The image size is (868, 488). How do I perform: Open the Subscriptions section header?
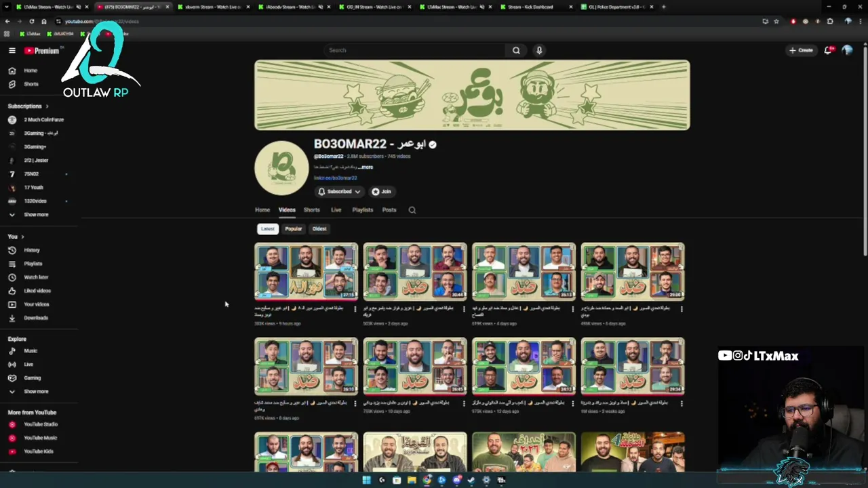(x=28, y=106)
